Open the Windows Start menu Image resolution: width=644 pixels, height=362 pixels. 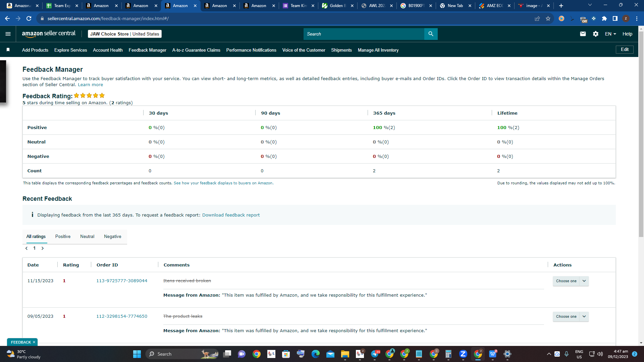point(137,354)
